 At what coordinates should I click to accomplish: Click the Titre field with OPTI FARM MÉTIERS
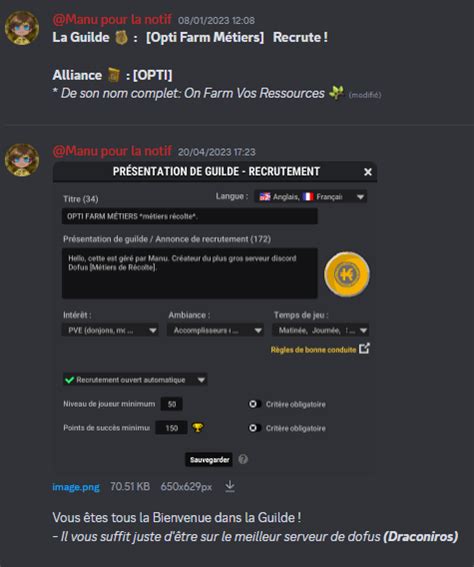[x=190, y=216]
